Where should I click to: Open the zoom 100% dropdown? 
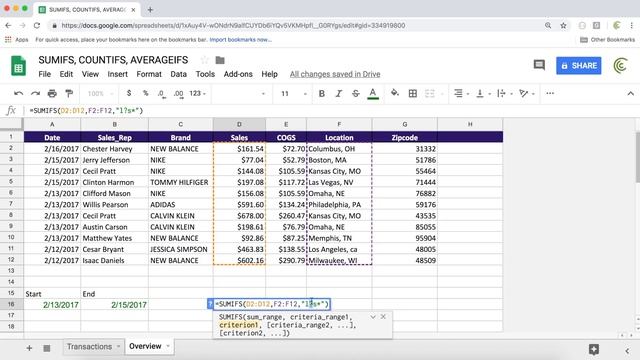[100, 93]
